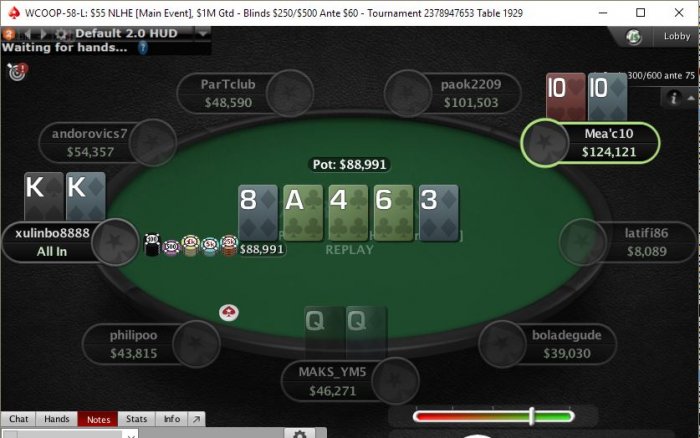Go to next HUD with right arrow

tap(43, 34)
